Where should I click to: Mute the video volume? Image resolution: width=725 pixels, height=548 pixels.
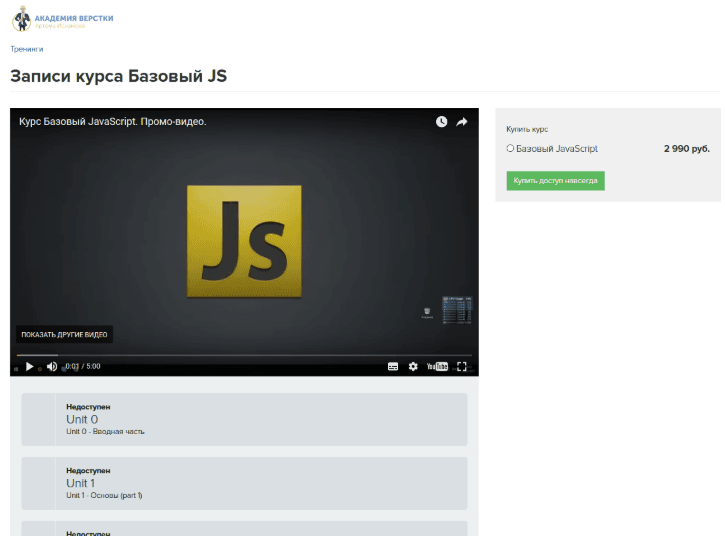[52, 367]
